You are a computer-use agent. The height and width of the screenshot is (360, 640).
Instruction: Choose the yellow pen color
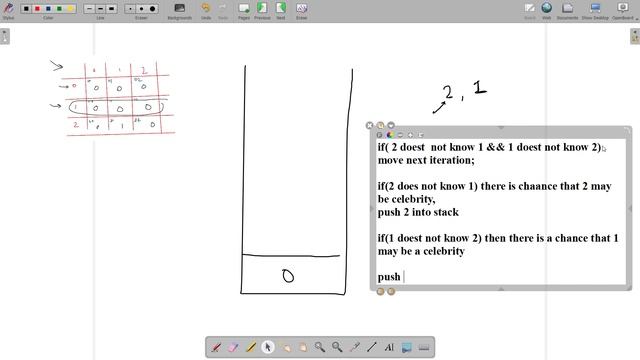coord(71,9)
